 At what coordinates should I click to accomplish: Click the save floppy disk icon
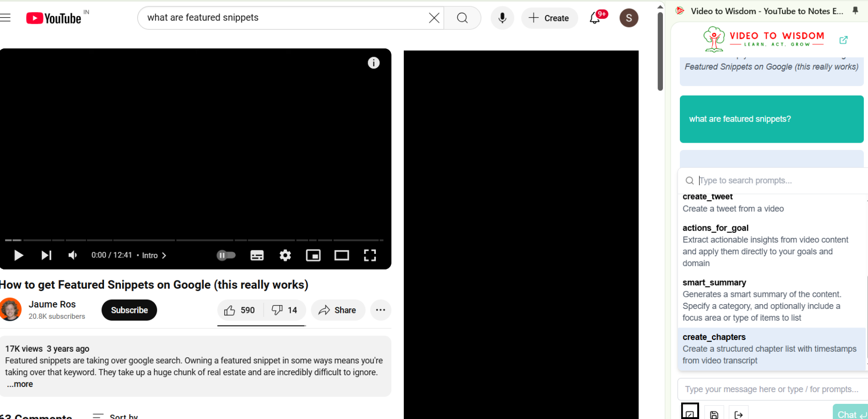714,414
